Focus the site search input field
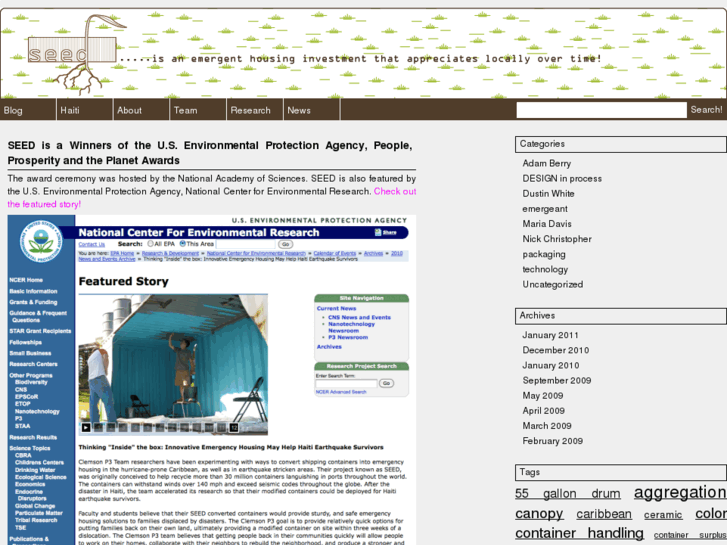727x545 pixels. point(601,110)
